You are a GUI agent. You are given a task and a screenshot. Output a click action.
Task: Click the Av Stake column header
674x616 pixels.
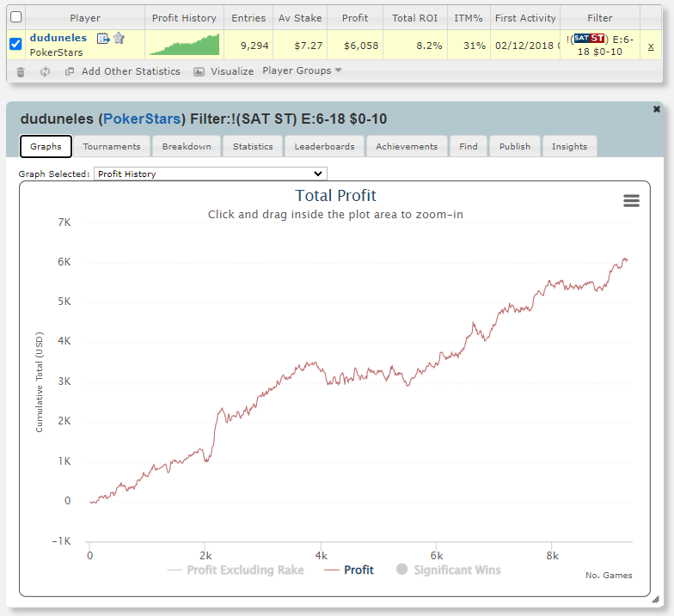300,18
